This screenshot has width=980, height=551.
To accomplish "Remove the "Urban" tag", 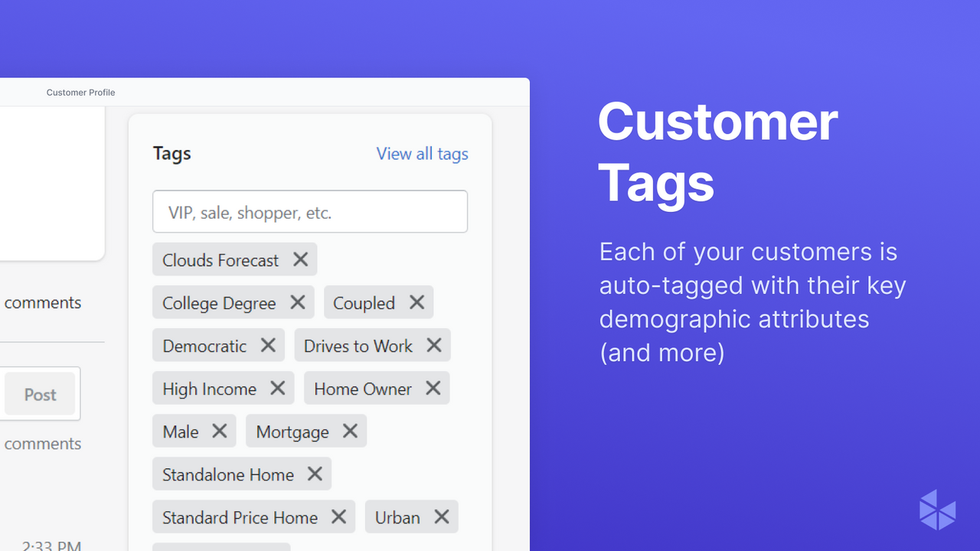I will click(x=442, y=517).
